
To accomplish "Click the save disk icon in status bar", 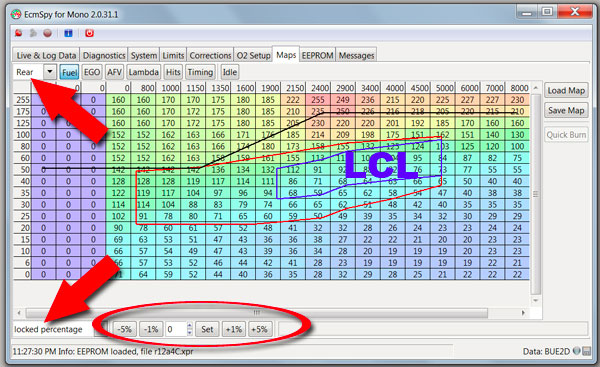I will coord(586,351).
